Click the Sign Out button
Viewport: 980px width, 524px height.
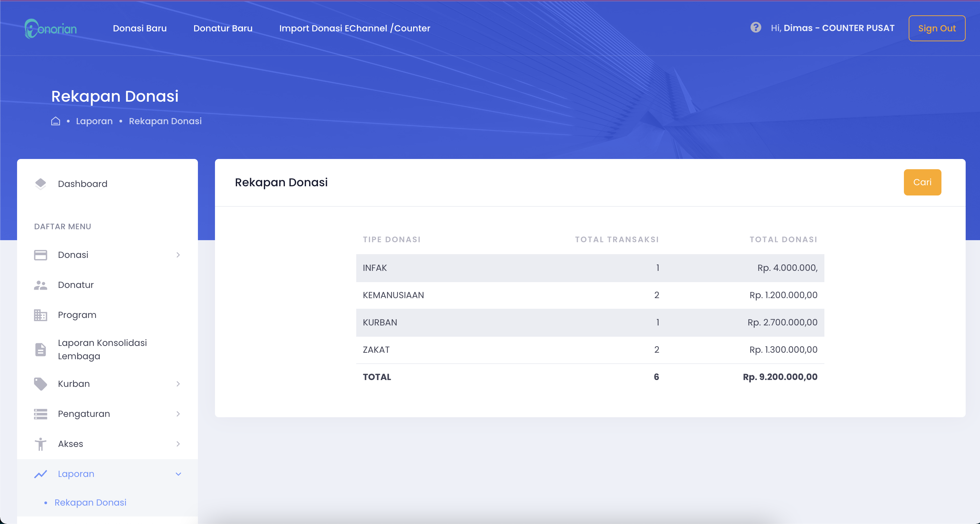coord(937,28)
